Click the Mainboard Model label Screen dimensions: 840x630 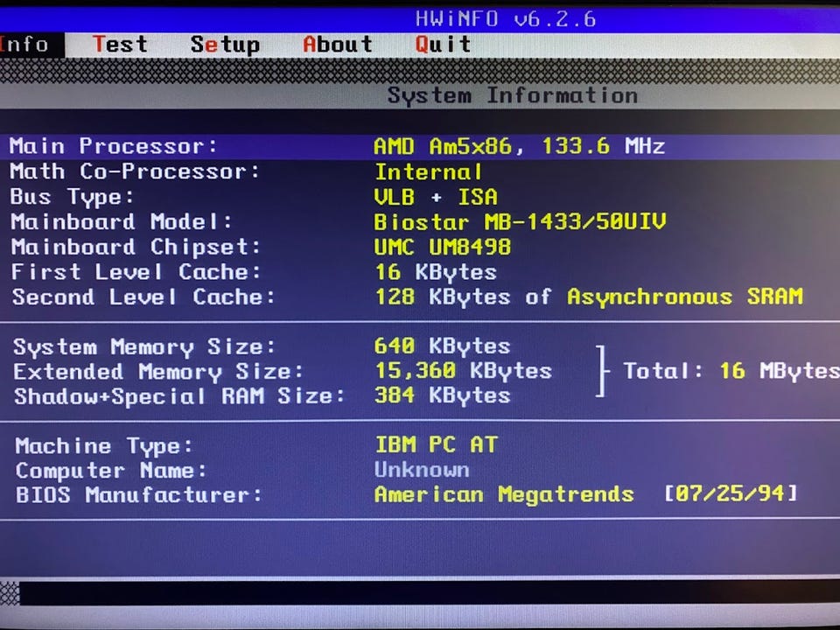click(x=121, y=221)
